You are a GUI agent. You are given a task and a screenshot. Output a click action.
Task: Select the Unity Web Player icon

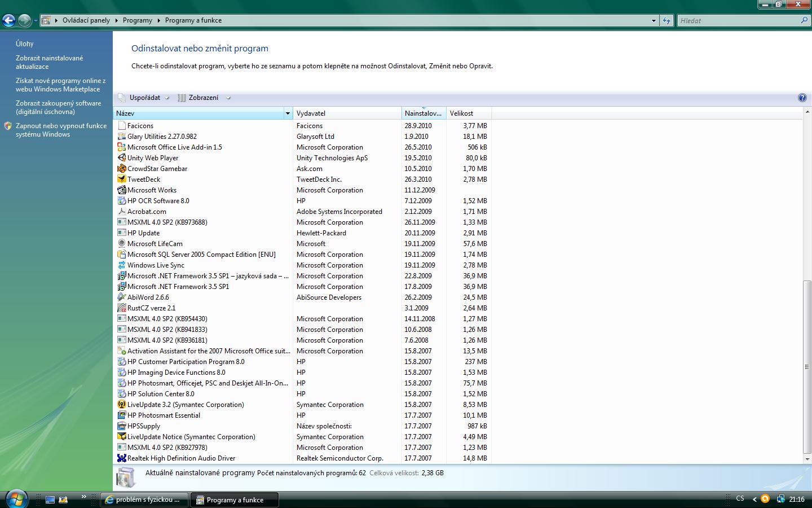click(x=121, y=158)
